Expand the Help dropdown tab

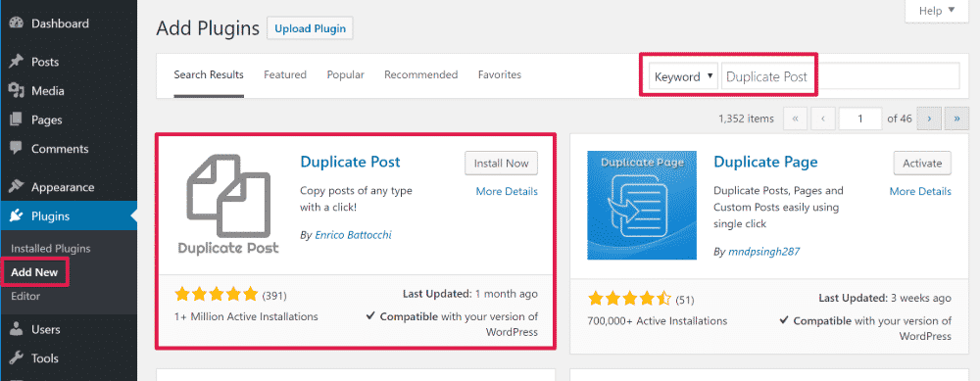pos(936,10)
